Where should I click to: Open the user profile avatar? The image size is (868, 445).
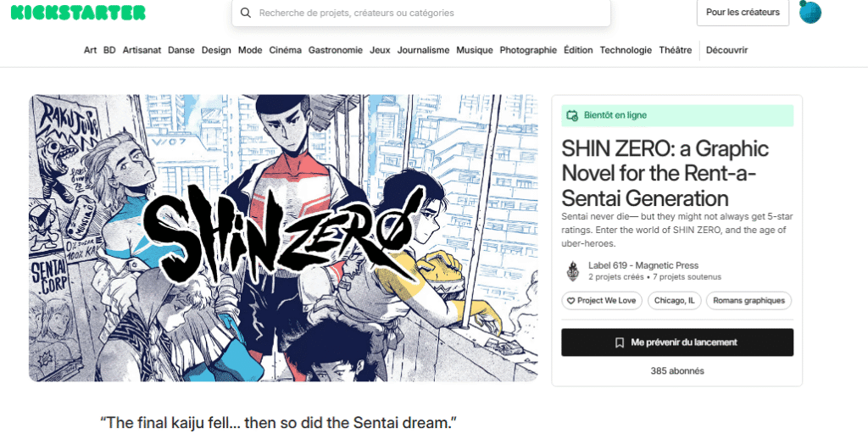click(810, 12)
